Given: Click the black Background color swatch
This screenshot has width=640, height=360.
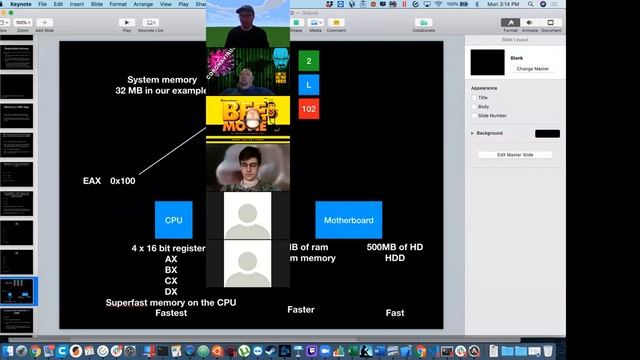Looking at the screenshot, I should (547, 133).
